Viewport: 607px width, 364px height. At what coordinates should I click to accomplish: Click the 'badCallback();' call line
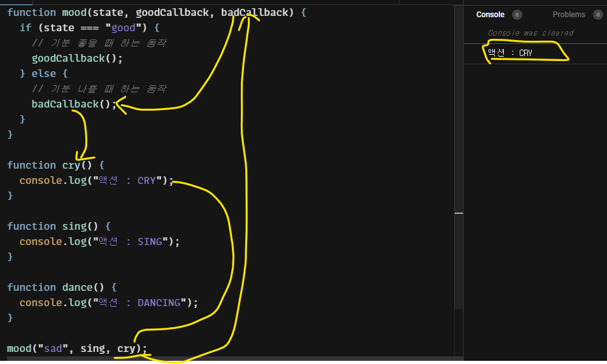74,104
